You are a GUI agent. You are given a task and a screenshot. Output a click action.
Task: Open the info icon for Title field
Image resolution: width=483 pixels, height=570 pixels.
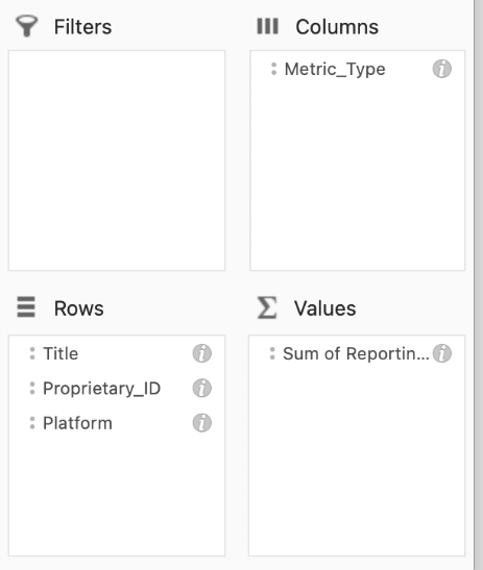point(202,353)
